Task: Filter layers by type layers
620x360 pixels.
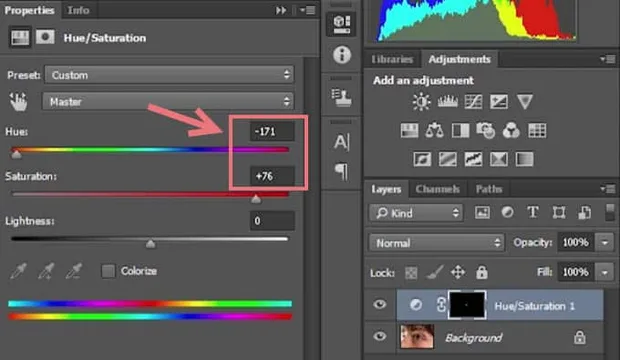Action: click(533, 212)
